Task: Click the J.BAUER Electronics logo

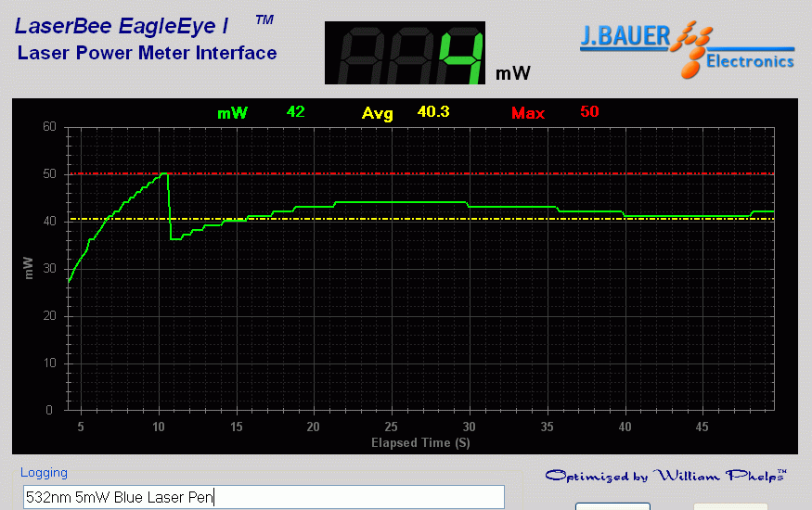Action: [688, 50]
